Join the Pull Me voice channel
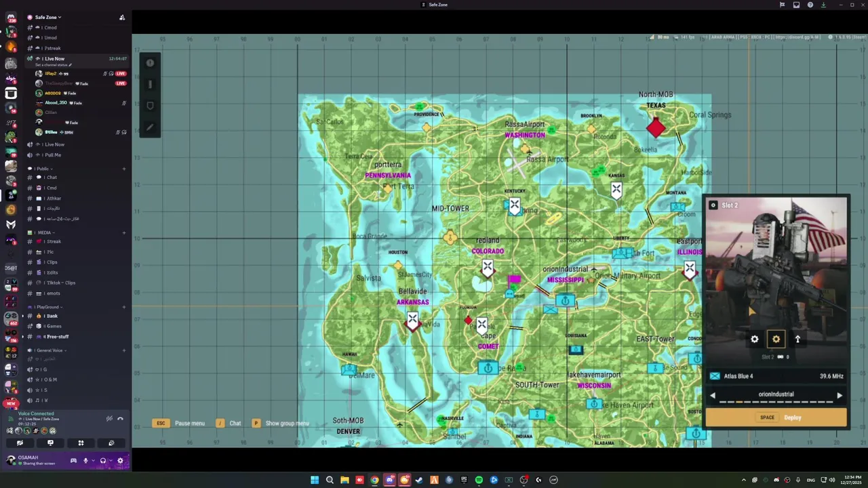Viewport: 868px width, 488px height. tap(76, 155)
